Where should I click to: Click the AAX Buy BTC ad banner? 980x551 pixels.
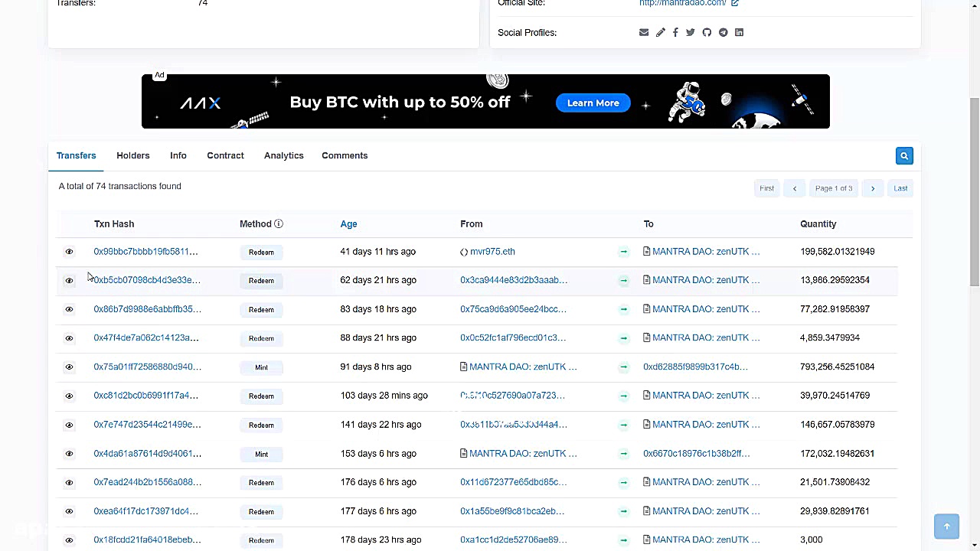[485, 101]
